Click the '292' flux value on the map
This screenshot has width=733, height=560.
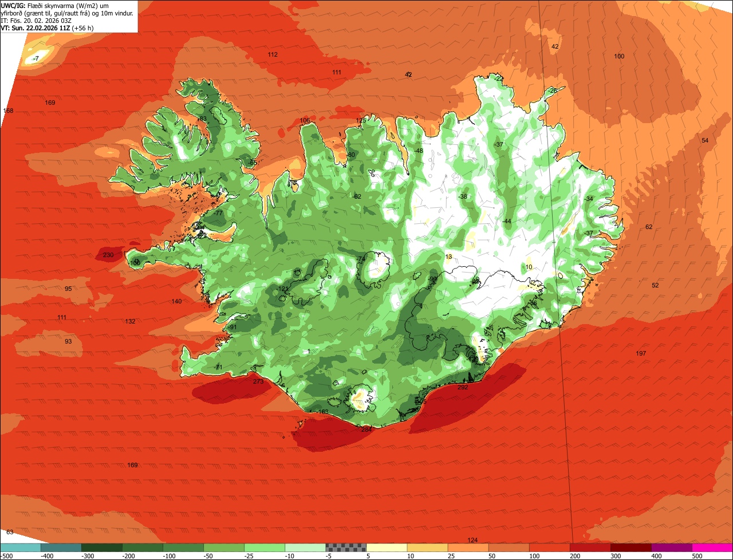pos(463,387)
